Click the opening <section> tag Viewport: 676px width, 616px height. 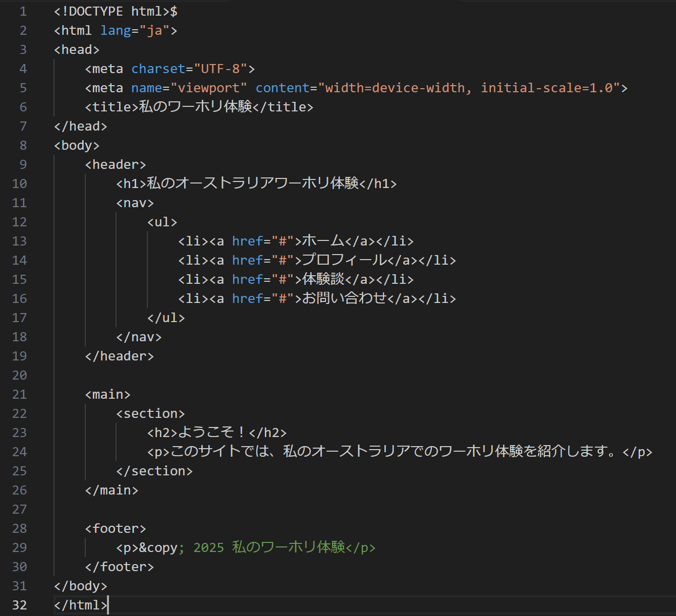pos(150,413)
